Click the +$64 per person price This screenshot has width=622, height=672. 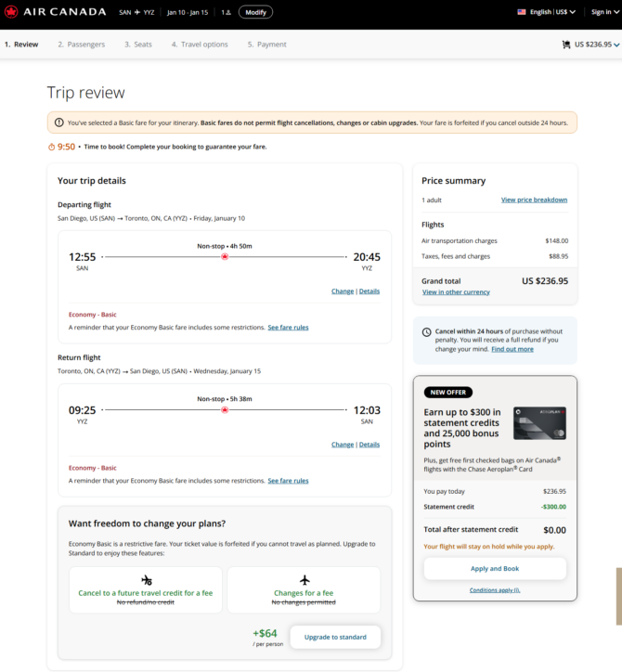coord(265,633)
